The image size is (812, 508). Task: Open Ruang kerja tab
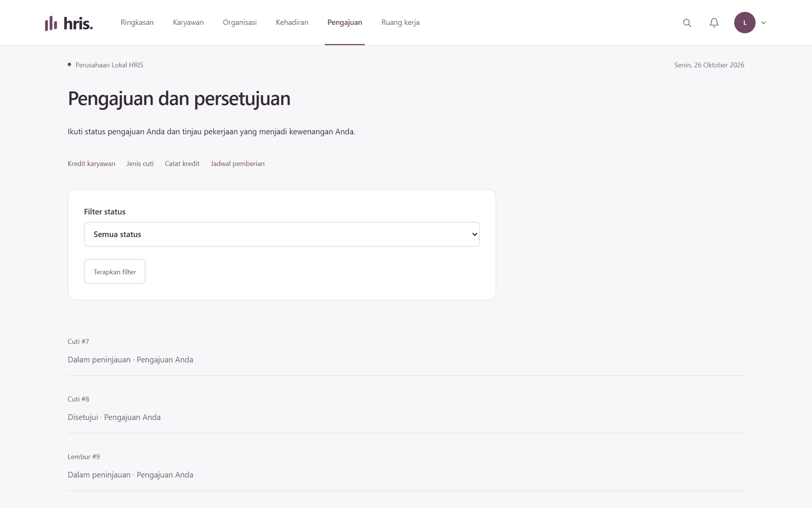coord(400,22)
